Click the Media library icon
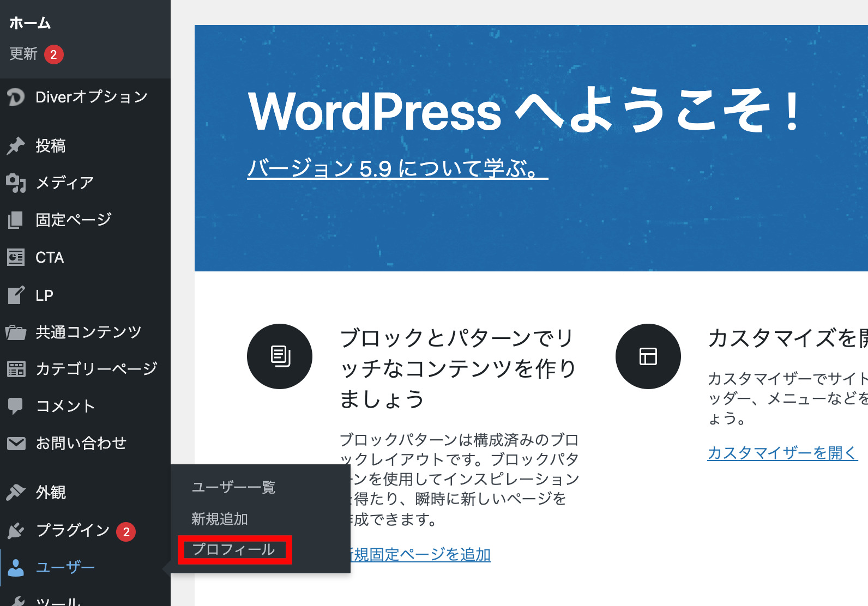The image size is (868, 606). (16, 183)
